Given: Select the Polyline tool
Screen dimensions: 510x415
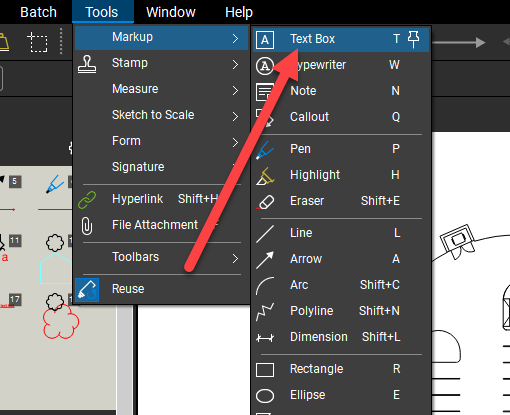Looking at the screenshot, I should point(341,311).
